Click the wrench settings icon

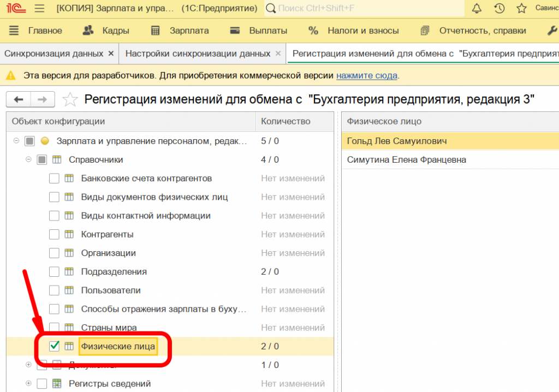(552, 31)
